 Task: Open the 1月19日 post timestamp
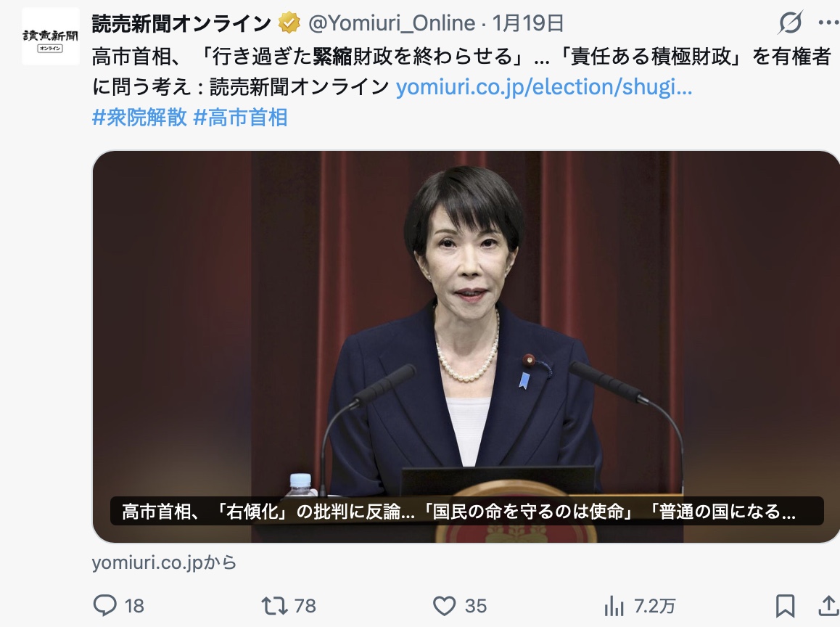(x=527, y=23)
